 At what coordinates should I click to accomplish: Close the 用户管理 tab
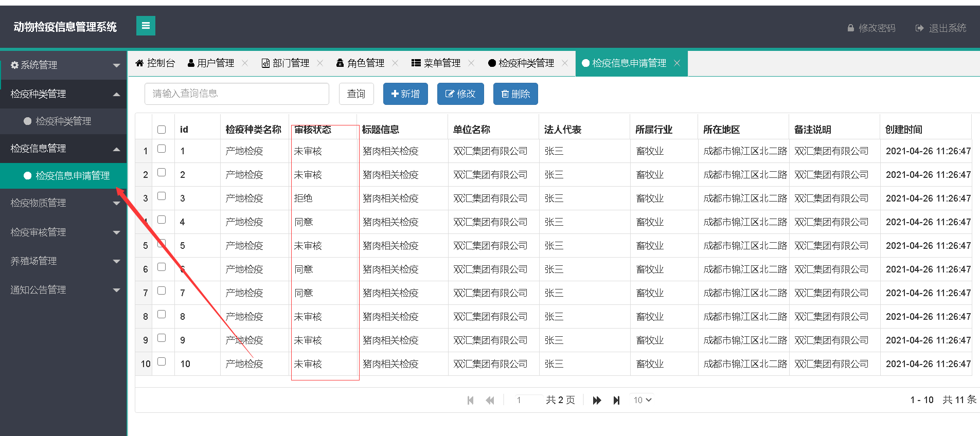[x=245, y=63]
